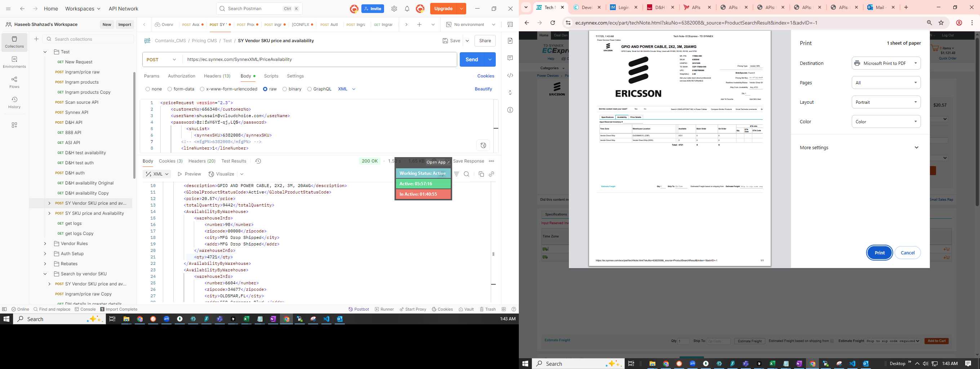The height and width of the screenshot is (369, 980).
Task: Open the Pages dropdown in Print dialog
Action: [x=886, y=83]
